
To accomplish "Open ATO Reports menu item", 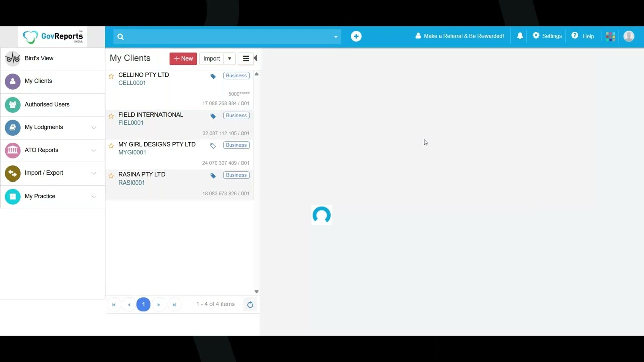I will click(52, 150).
